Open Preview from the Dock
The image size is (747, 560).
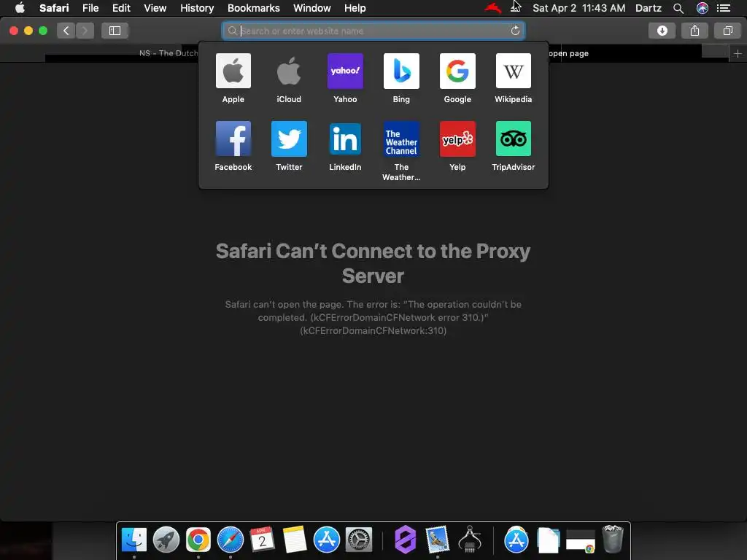click(x=438, y=540)
